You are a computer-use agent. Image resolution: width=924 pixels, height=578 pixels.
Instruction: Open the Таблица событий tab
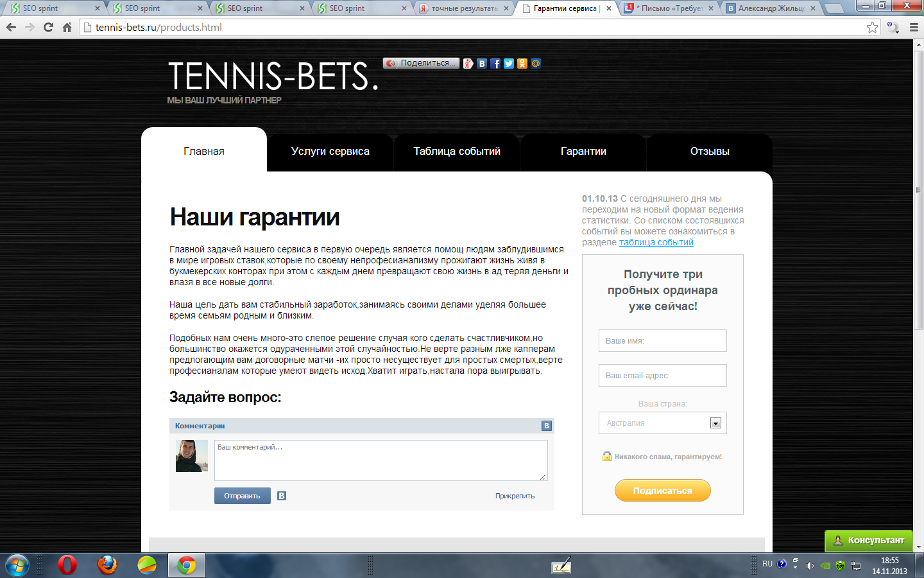point(457,152)
